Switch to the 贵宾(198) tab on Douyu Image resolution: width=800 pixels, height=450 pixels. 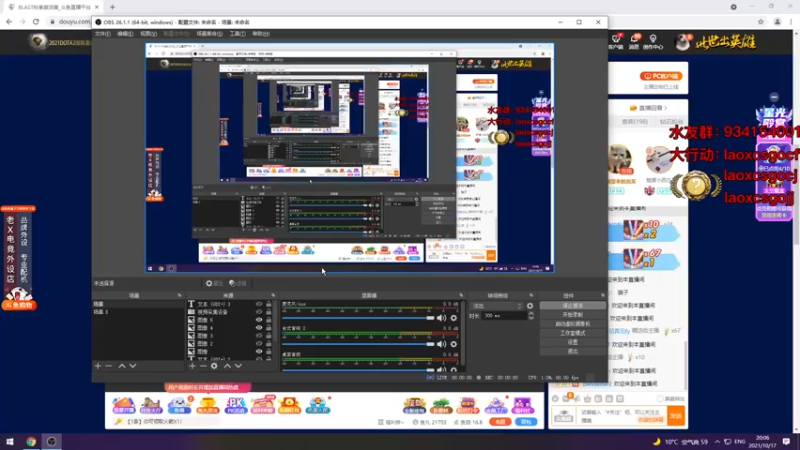pyautogui.click(x=635, y=122)
